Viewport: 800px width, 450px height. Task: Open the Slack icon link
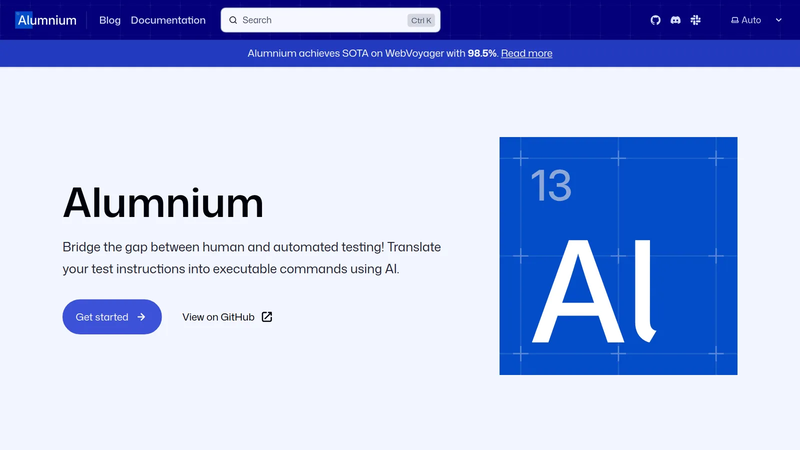(695, 20)
